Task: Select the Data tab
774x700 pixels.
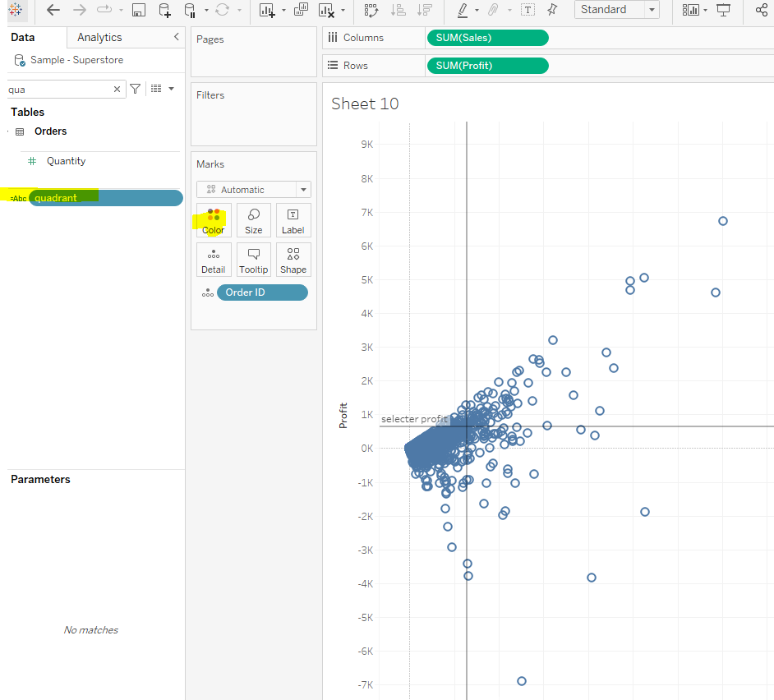Action: [x=23, y=37]
